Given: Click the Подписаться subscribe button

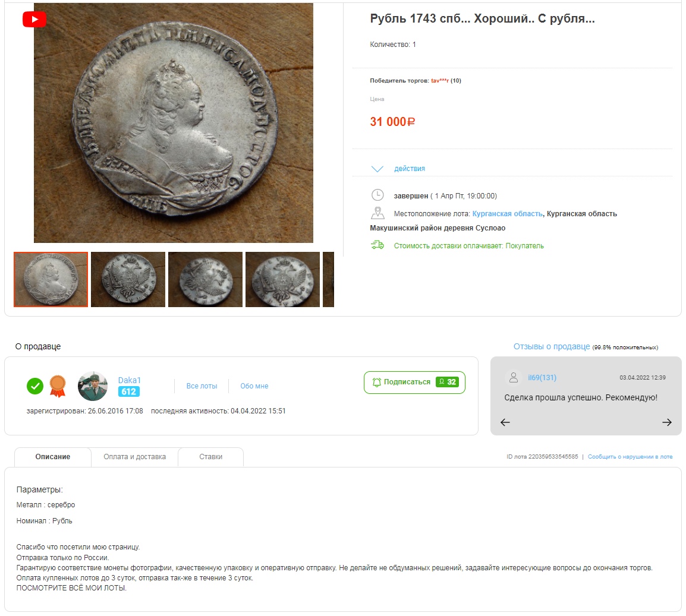Looking at the screenshot, I should pyautogui.click(x=414, y=382).
